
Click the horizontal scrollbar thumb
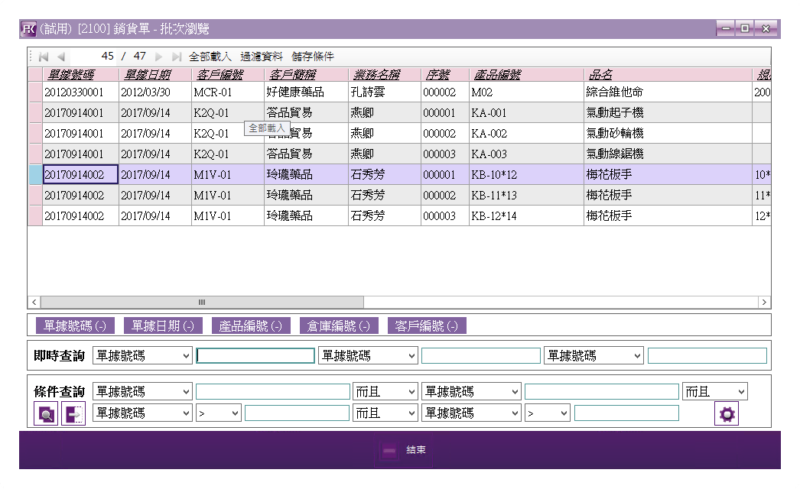point(202,302)
